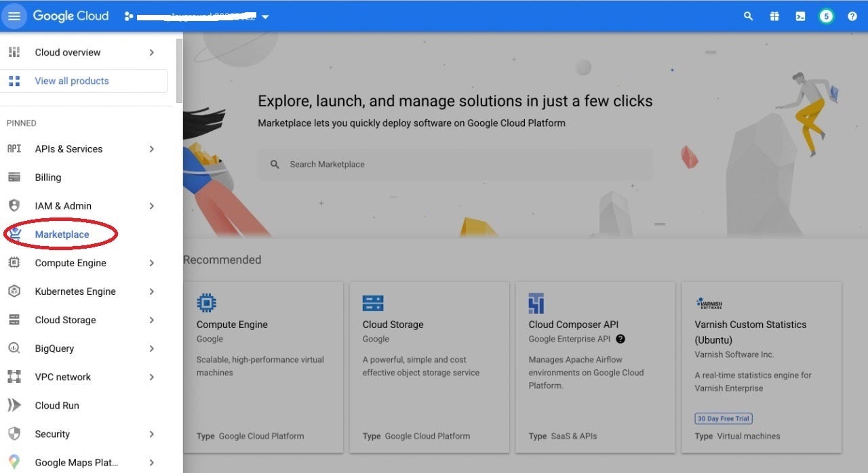
Task: Expand Google Maps Platform submenu chevron
Action: 152,461
